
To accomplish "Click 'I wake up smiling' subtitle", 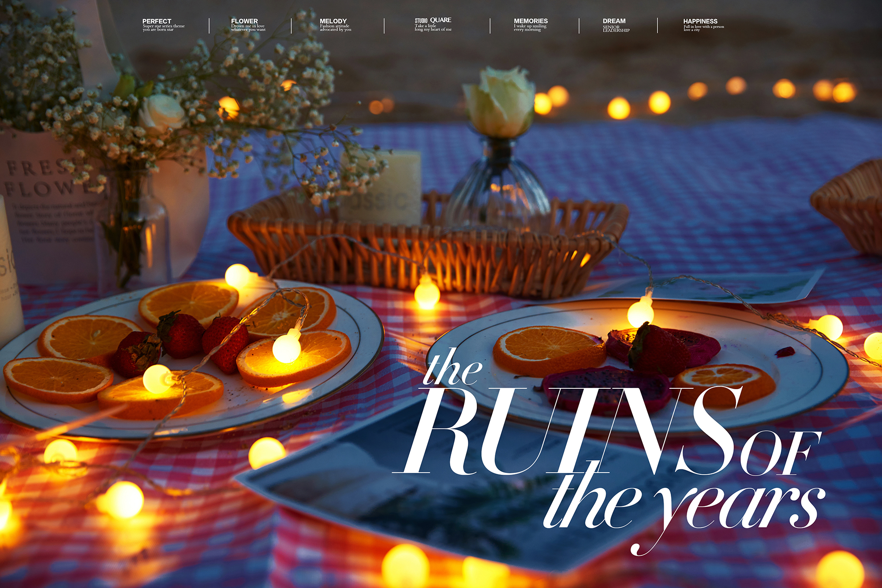I will click(530, 26).
